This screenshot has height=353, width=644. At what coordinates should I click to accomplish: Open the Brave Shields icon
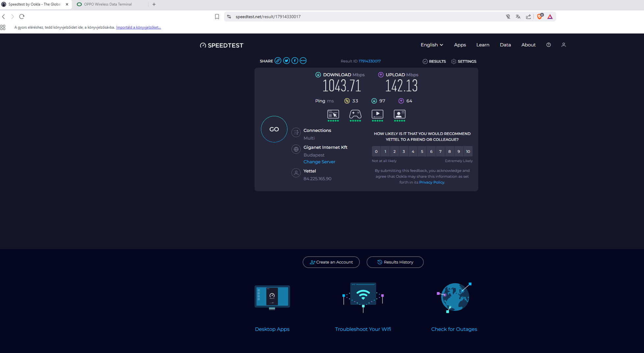[540, 16]
